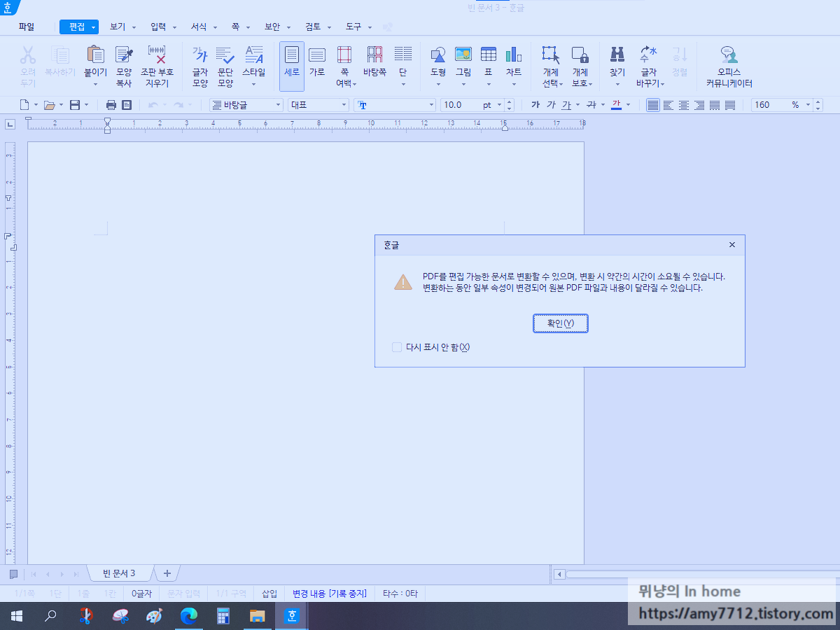Open the 서식 menu
The image size is (840, 630).
199,27
